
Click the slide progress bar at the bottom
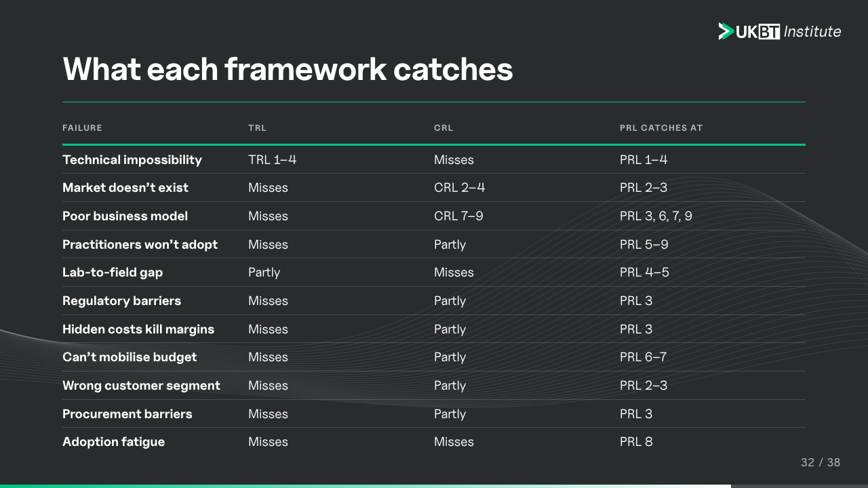[x=434, y=486]
